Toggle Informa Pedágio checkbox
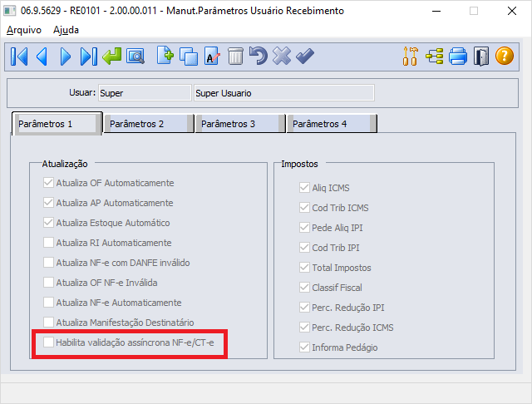Viewport: 532px width, 404px height. pyautogui.click(x=304, y=347)
